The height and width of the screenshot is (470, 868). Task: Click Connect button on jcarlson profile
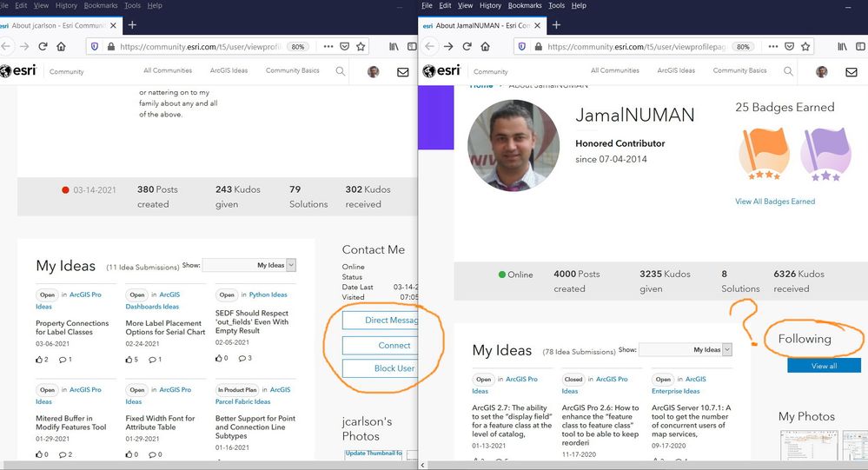click(x=381, y=346)
